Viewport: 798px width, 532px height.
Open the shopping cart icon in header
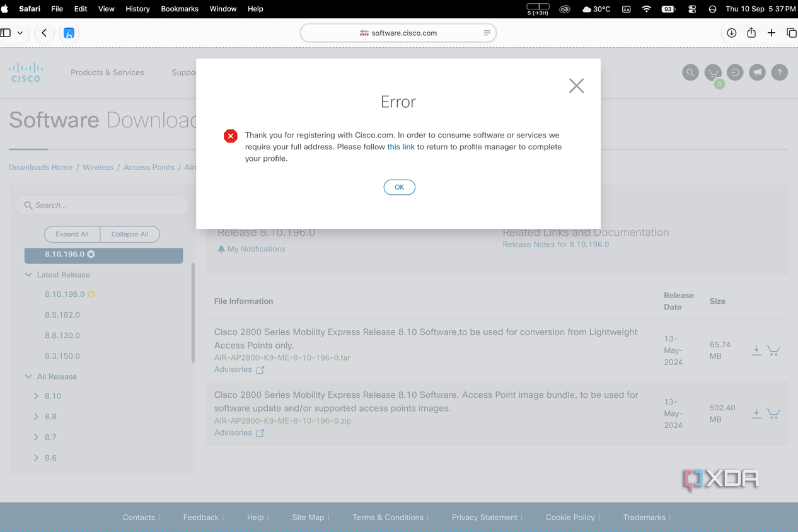pyautogui.click(x=713, y=72)
